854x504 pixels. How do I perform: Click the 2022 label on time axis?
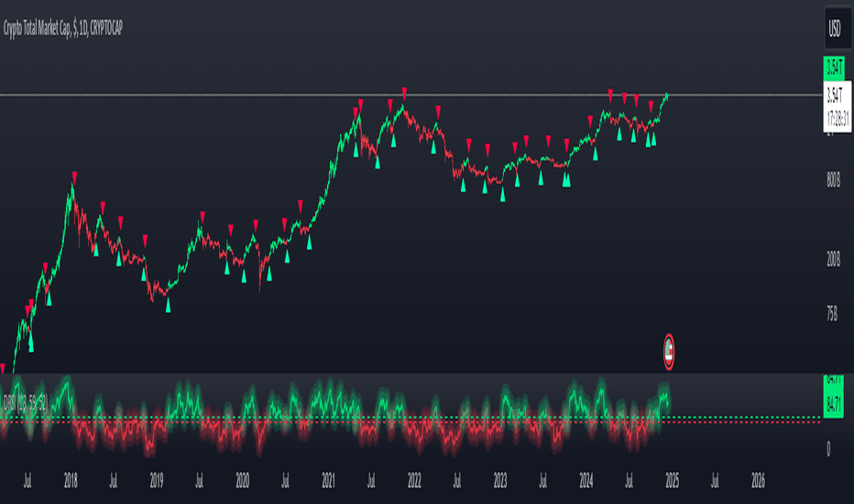point(414,480)
